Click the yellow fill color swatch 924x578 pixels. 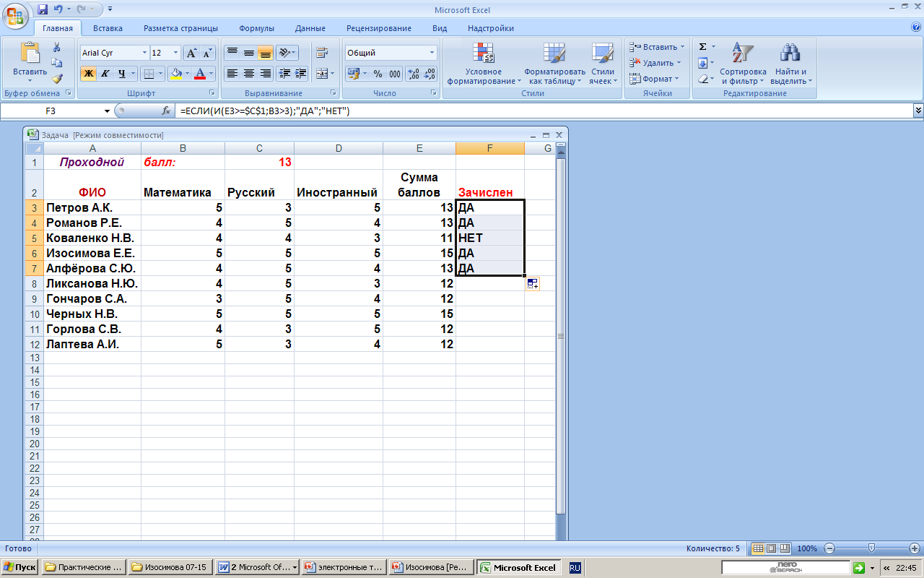pos(175,74)
